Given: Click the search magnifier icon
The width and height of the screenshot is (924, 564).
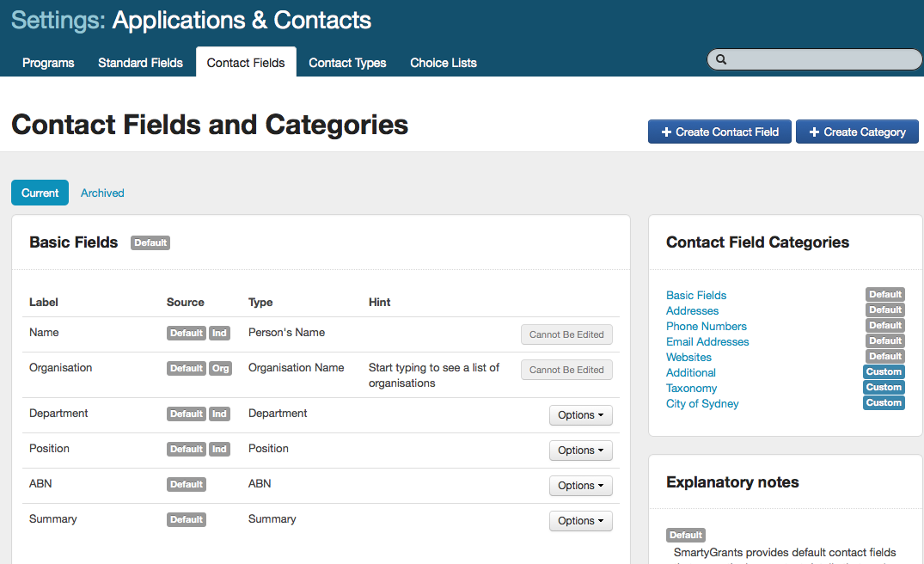Looking at the screenshot, I should point(721,59).
